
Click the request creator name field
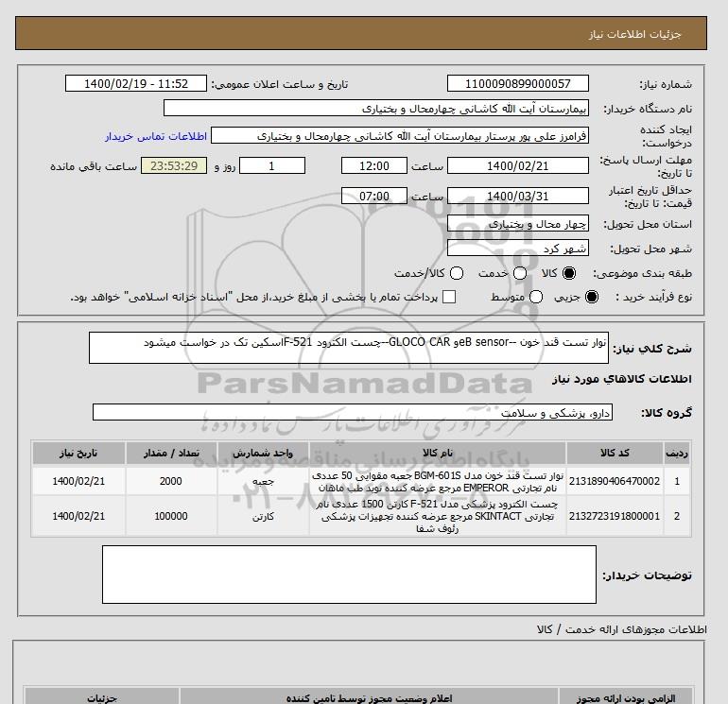click(400, 136)
